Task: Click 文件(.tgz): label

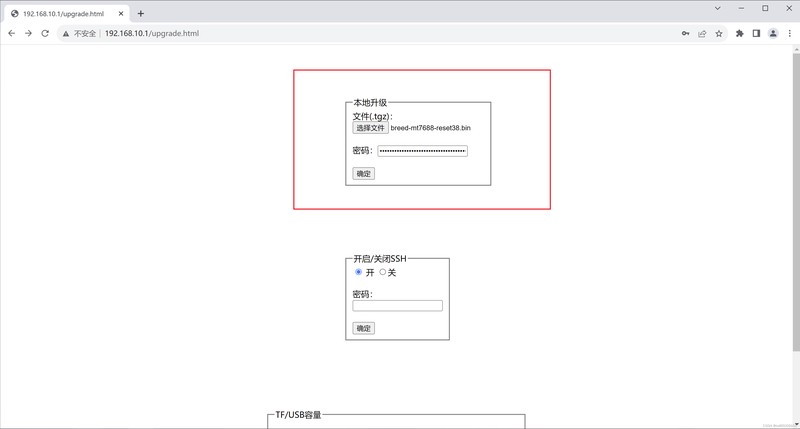Action: pos(372,116)
